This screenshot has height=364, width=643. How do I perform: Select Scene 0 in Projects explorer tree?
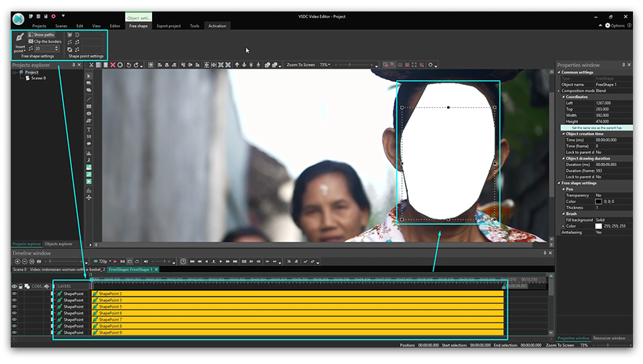[39, 79]
